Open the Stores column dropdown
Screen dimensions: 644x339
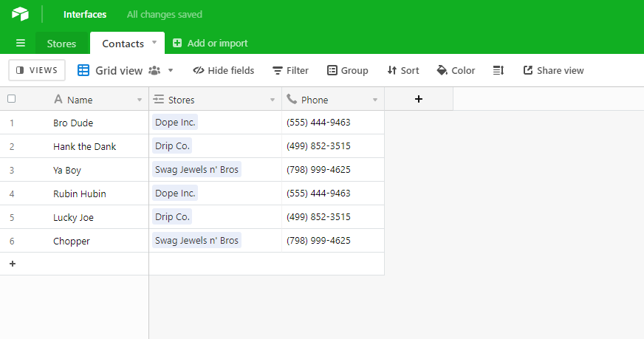(273, 100)
